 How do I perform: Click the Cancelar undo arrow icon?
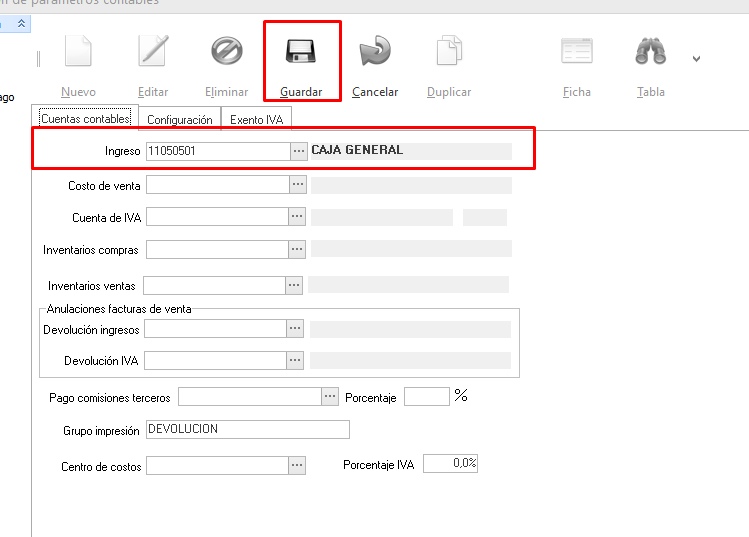[x=375, y=52]
